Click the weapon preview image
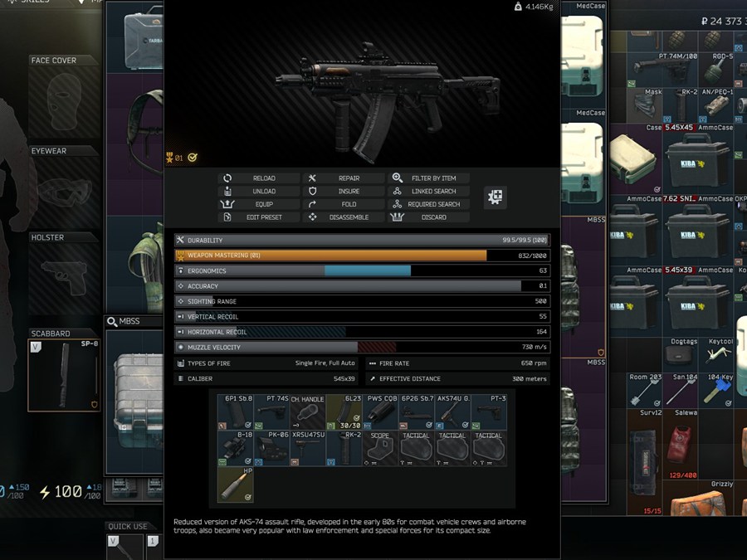 point(388,100)
